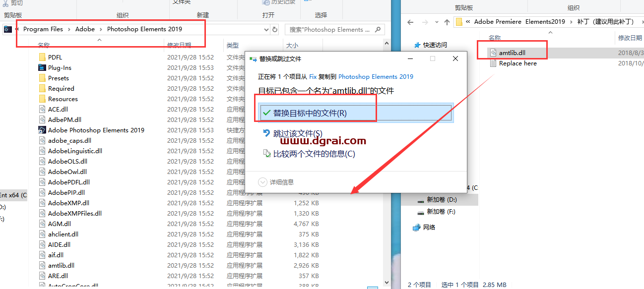Image resolution: width=644 pixels, height=289 pixels.
Task: Select ahclient.dll file icon
Action: [x=42, y=234]
